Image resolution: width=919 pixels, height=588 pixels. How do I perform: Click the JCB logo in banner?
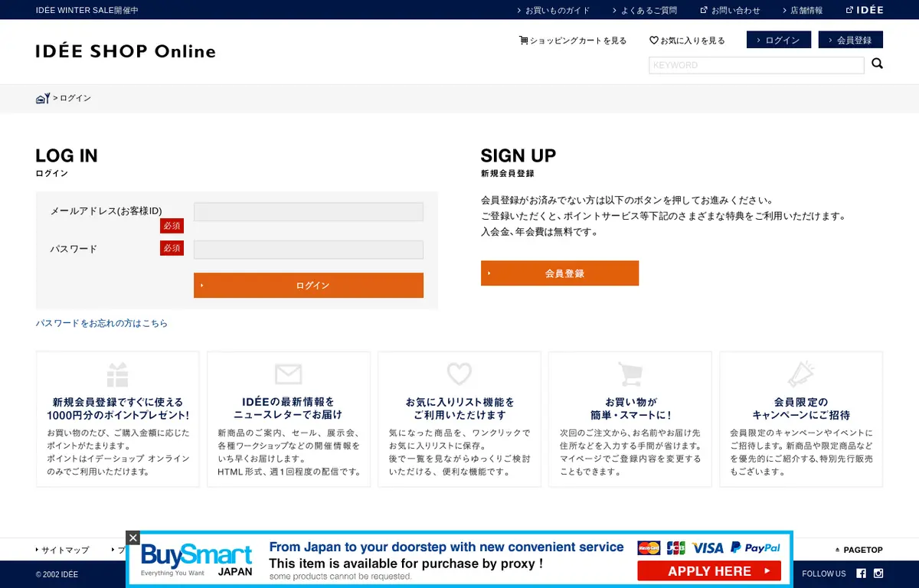click(676, 547)
